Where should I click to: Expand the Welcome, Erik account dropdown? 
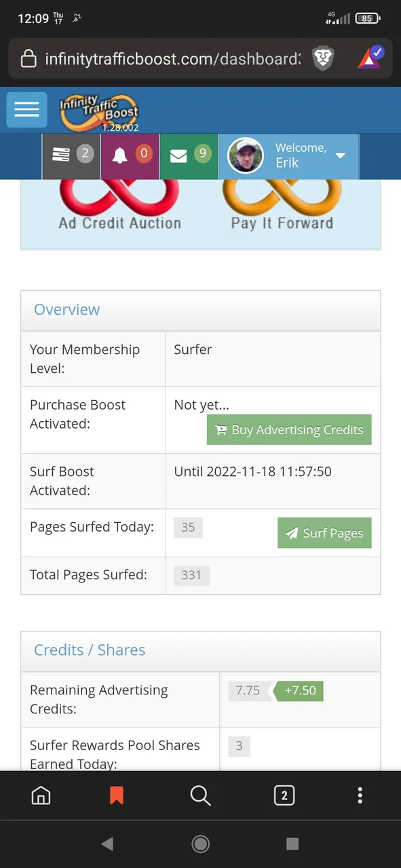289,156
